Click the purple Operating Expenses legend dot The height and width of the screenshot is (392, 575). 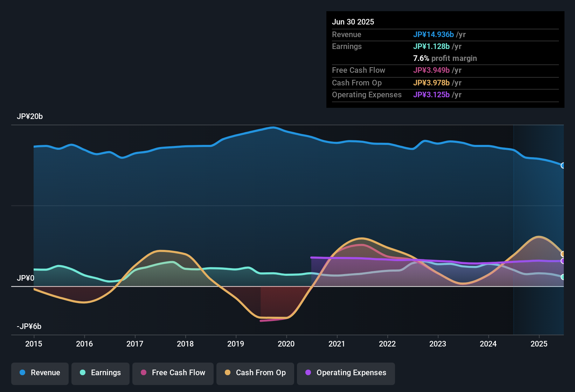(308, 373)
